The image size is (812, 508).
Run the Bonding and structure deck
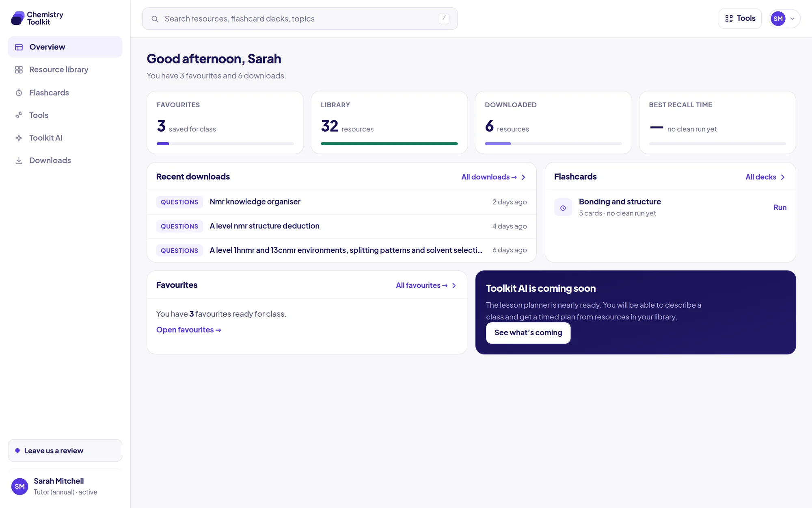780,208
